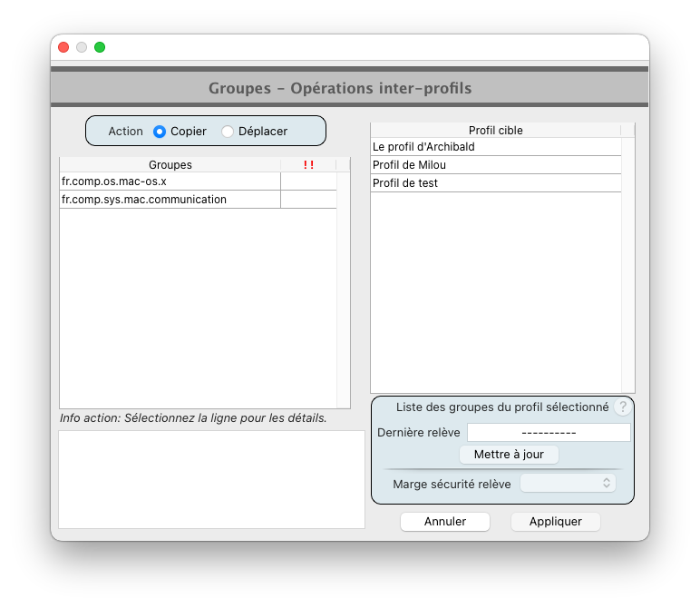The height and width of the screenshot is (608, 700).
Task: Select the Déplacer radio button
Action: 228,132
